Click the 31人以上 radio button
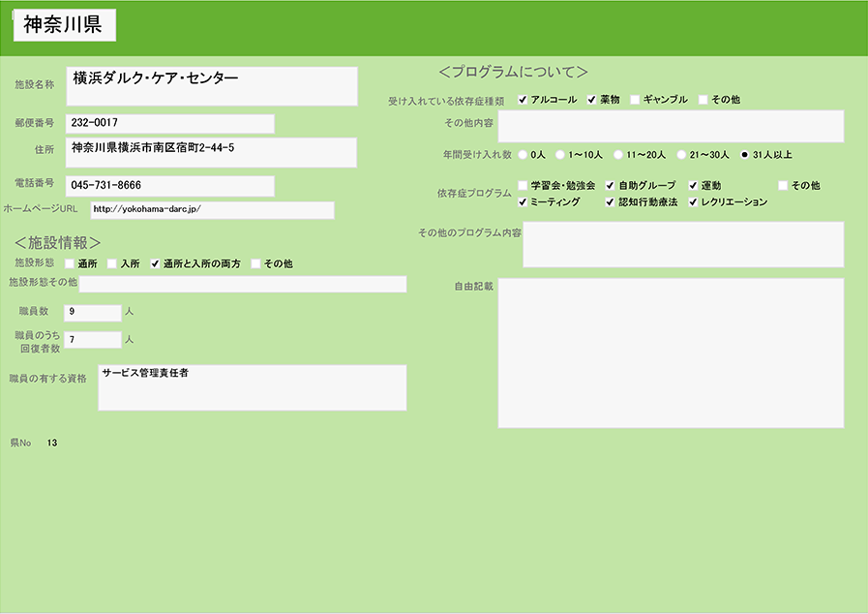Viewport: 868px width, 614px height. 744,154
